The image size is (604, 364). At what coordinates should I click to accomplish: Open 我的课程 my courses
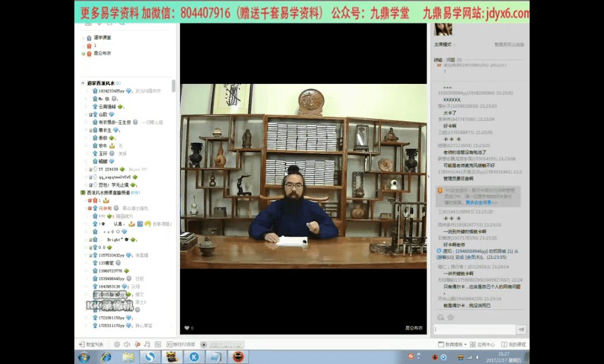tap(513, 344)
